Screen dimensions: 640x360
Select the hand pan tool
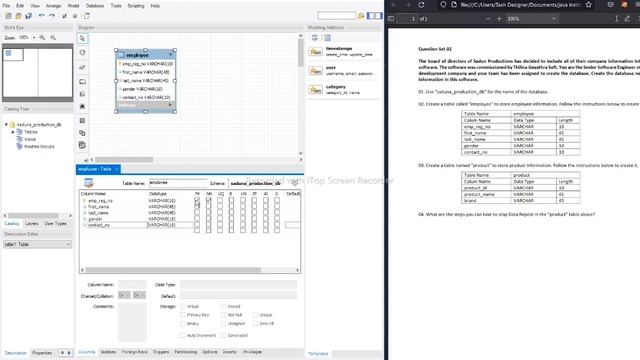click(x=82, y=53)
